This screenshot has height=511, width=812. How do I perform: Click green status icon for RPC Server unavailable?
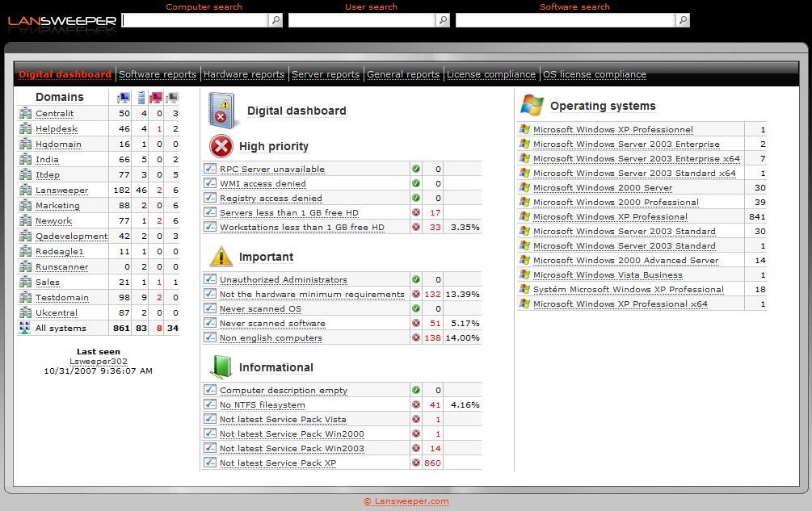point(415,169)
